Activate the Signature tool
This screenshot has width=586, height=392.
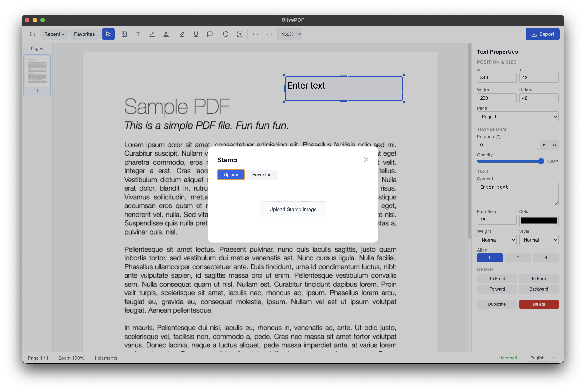click(152, 34)
